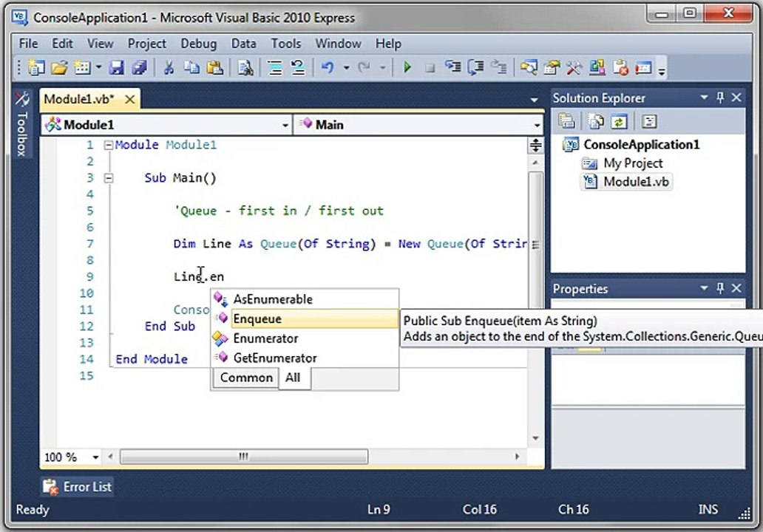Click the Immediate Window toolbar icon
Image resolution: width=763 pixels, height=532 pixels.
(x=643, y=67)
